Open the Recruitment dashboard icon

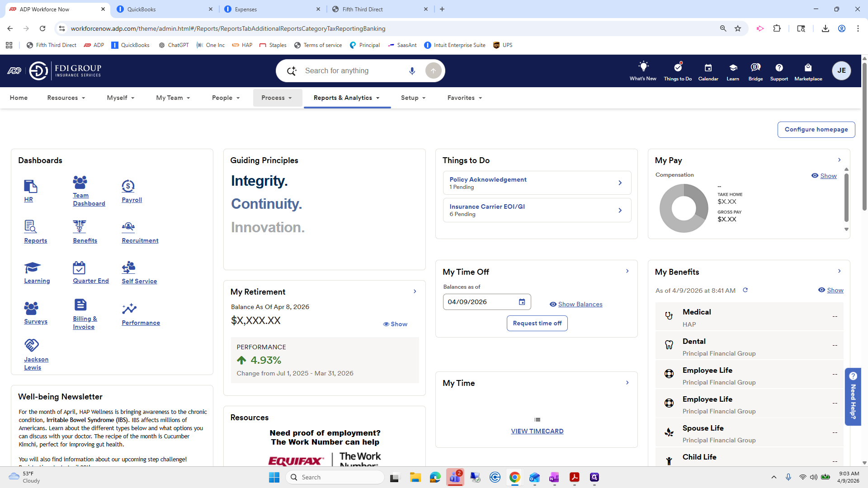click(128, 226)
